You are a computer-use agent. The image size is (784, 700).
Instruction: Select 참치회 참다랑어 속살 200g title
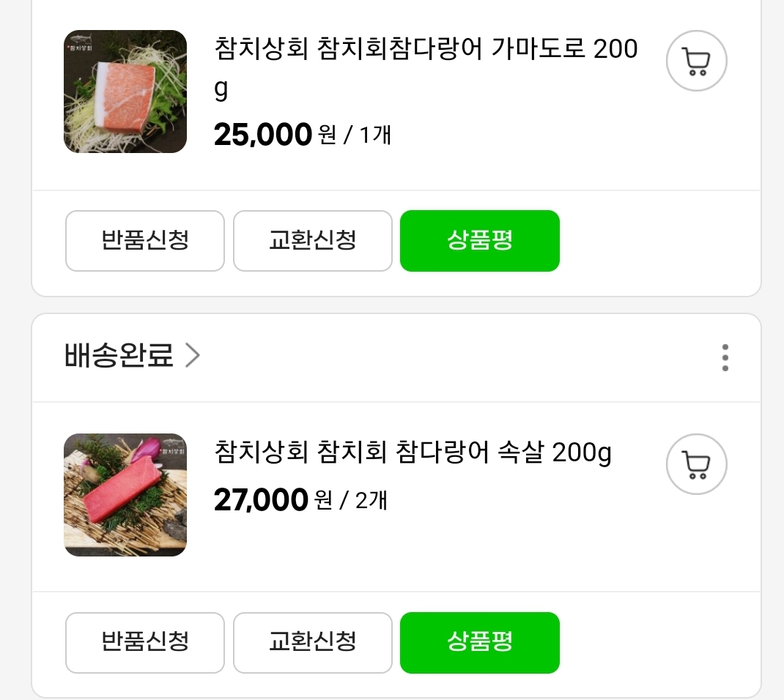(x=413, y=453)
